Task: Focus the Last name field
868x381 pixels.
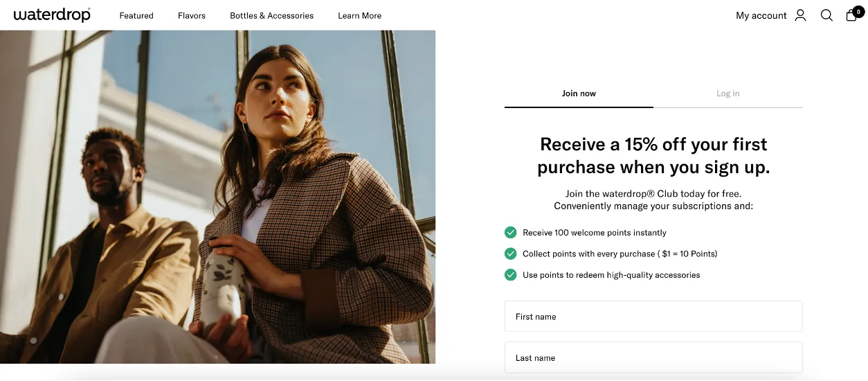Action: coord(653,358)
